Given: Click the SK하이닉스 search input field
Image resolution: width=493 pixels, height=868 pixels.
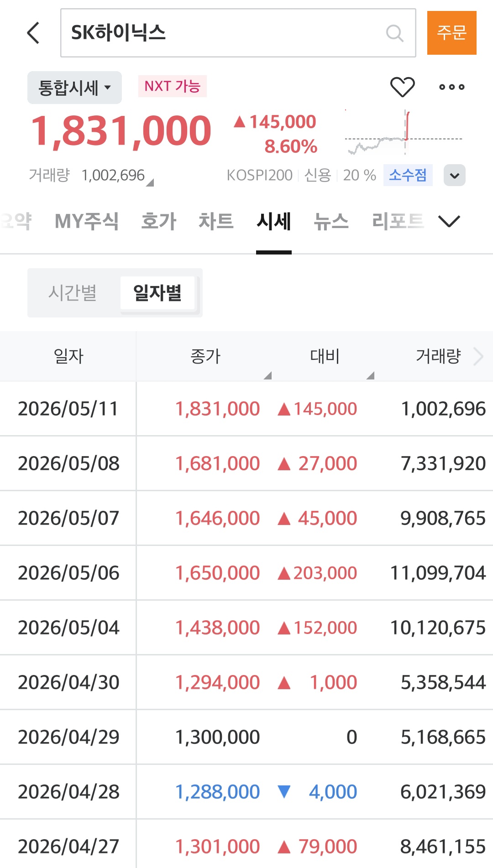Looking at the screenshot, I should tap(238, 33).
